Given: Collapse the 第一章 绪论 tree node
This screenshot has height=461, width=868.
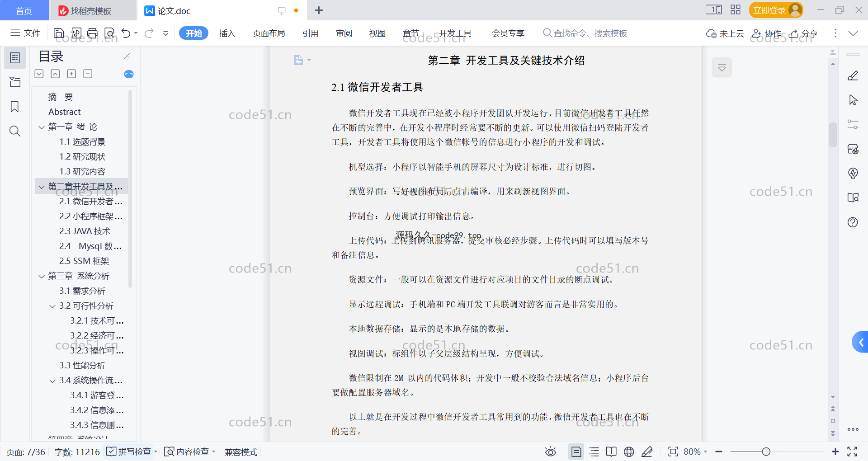Looking at the screenshot, I should point(42,127).
